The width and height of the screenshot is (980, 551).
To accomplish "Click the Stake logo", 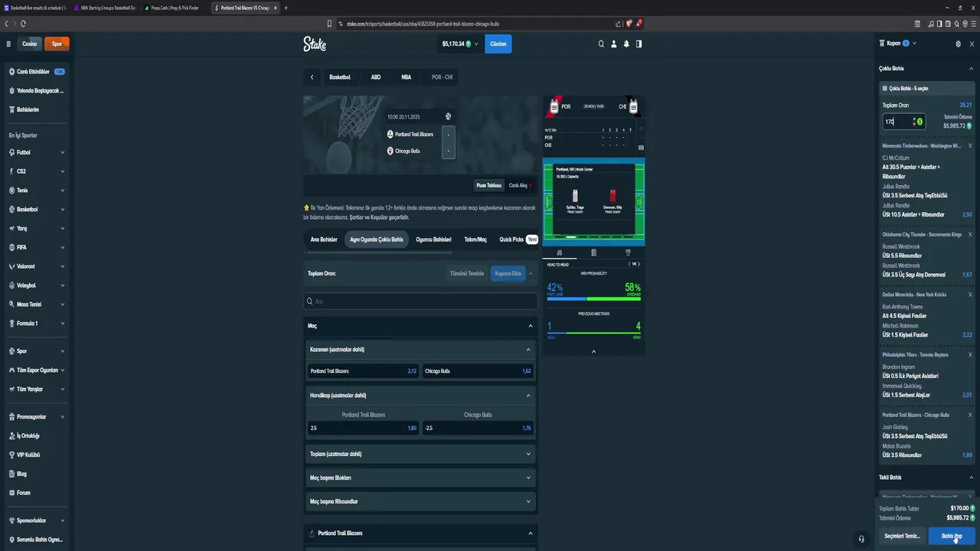I will coord(315,44).
